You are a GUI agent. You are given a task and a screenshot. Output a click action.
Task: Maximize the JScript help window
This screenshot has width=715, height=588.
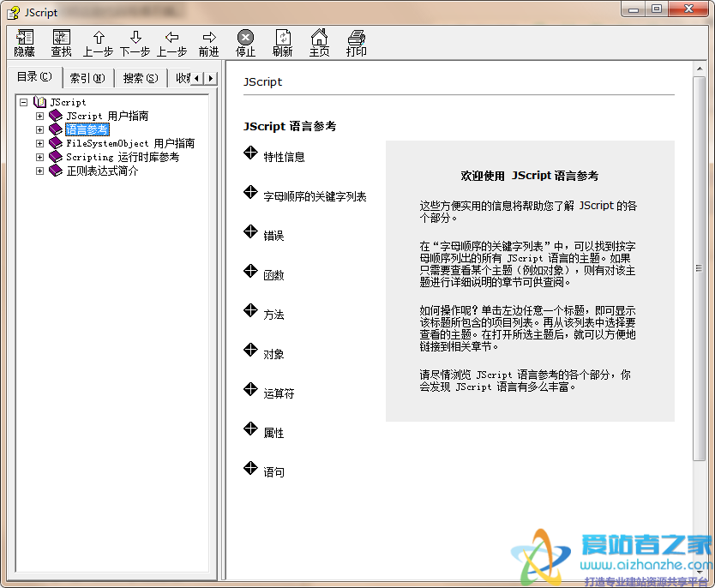[x=657, y=9]
